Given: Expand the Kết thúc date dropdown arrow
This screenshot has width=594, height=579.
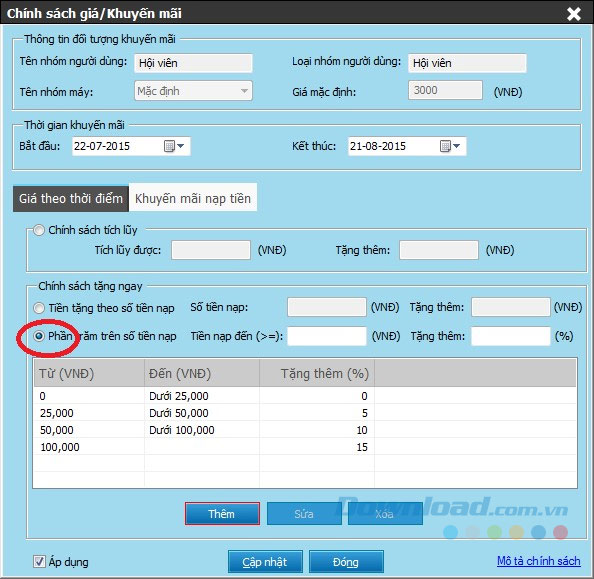Looking at the screenshot, I should [x=456, y=146].
